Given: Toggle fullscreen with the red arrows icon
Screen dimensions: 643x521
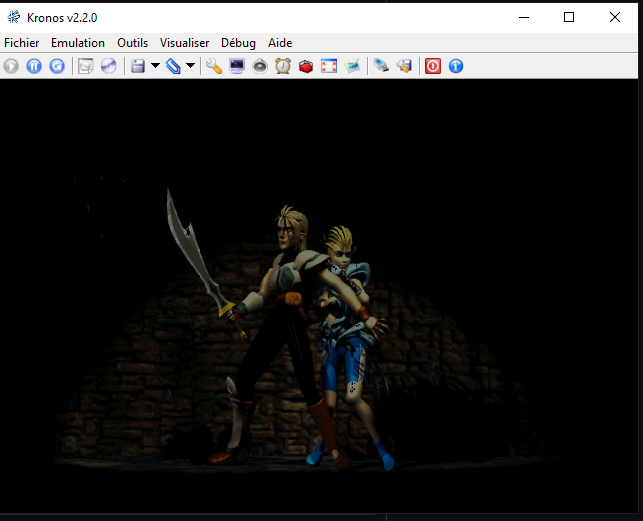Looking at the screenshot, I should point(329,66).
